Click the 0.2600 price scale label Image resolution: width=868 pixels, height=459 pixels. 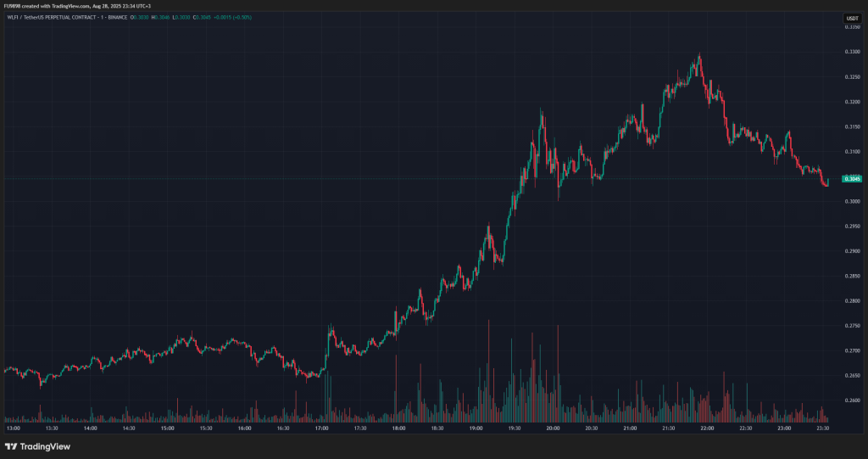point(854,400)
